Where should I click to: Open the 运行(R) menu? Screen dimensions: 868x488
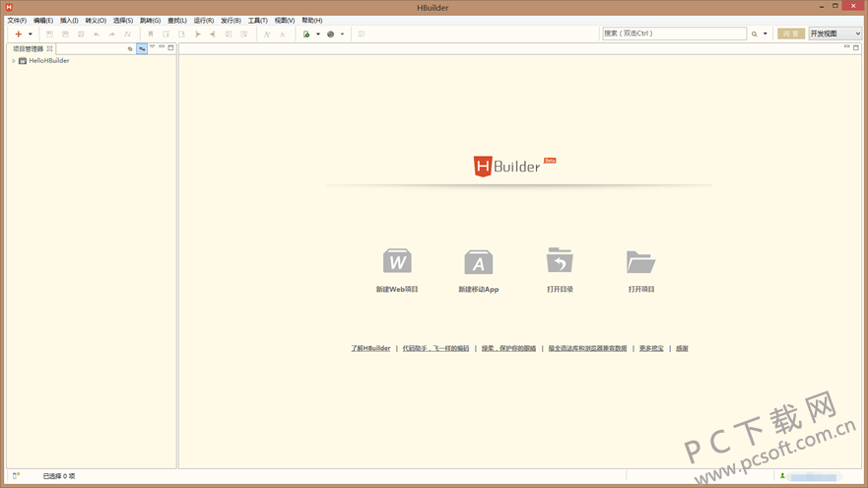[x=204, y=21]
